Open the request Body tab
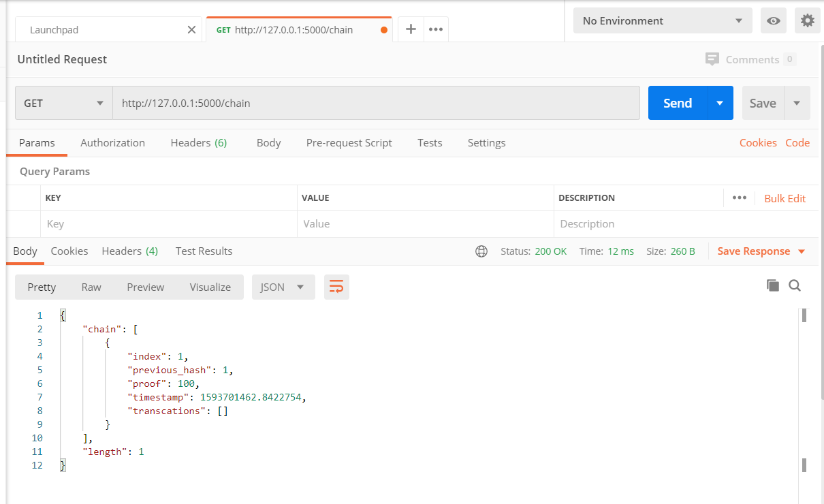This screenshot has width=824, height=504. point(268,142)
